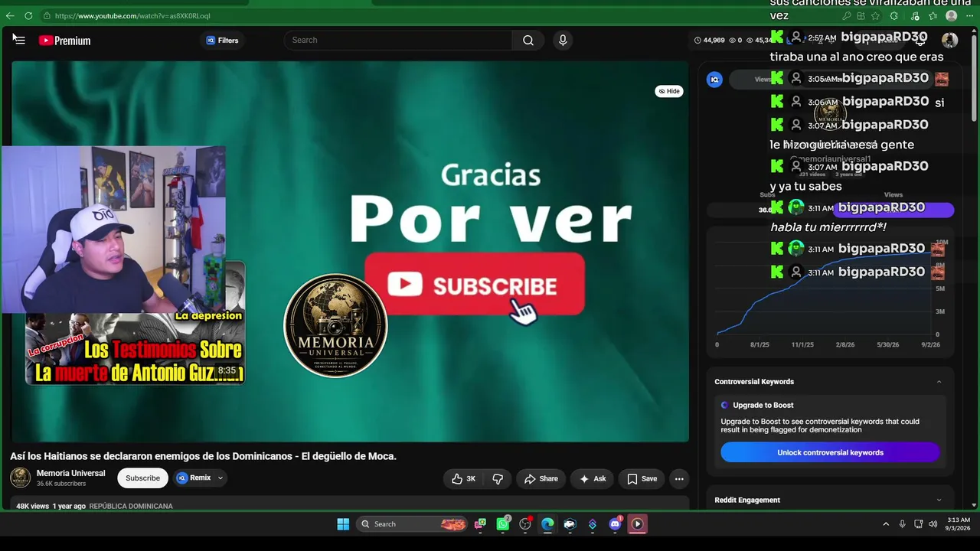Hide the end screen elements

tap(669, 91)
